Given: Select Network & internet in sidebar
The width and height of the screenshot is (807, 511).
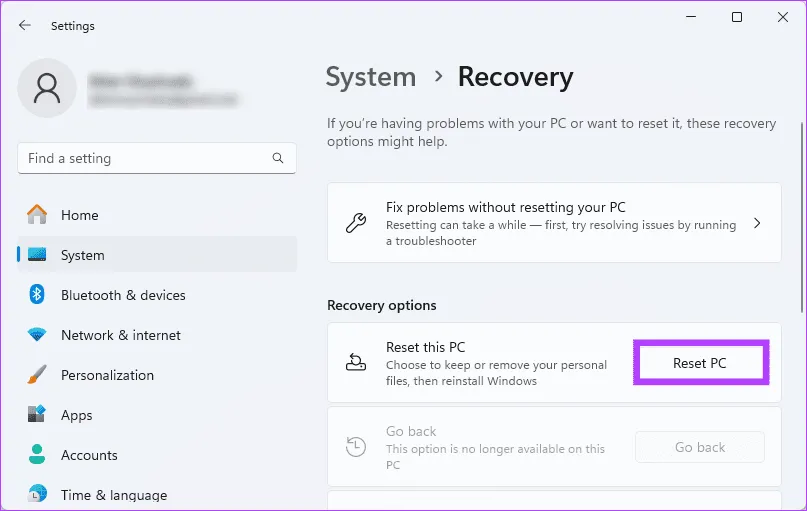Looking at the screenshot, I should (x=120, y=335).
